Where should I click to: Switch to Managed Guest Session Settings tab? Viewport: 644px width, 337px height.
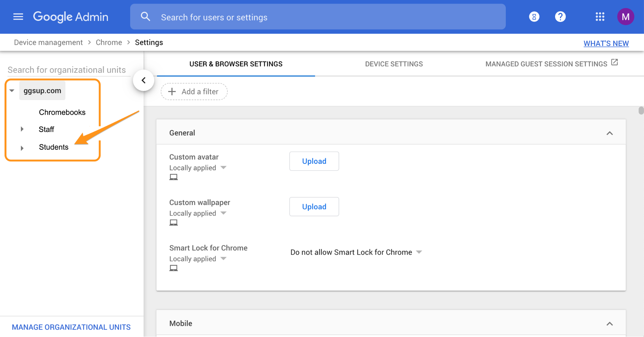click(546, 64)
